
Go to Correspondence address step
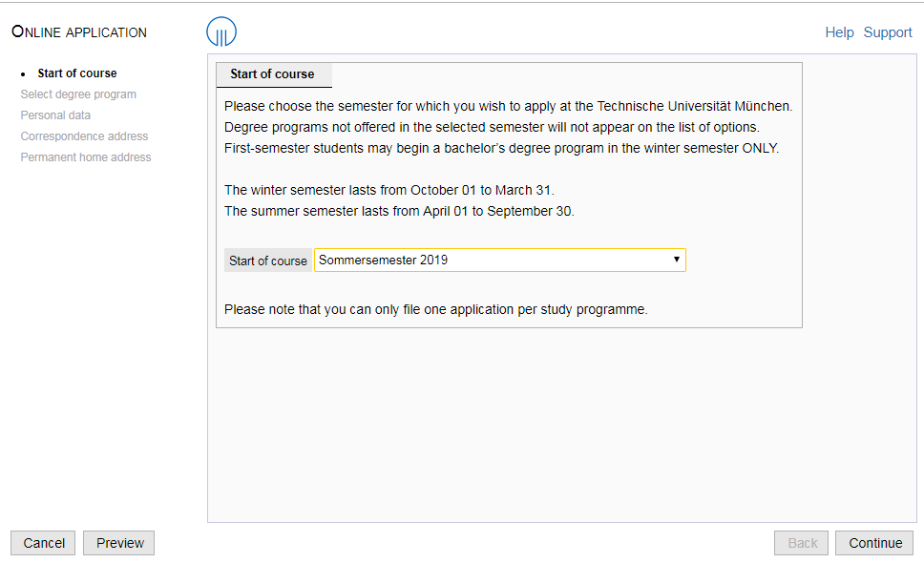coord(84,136)
